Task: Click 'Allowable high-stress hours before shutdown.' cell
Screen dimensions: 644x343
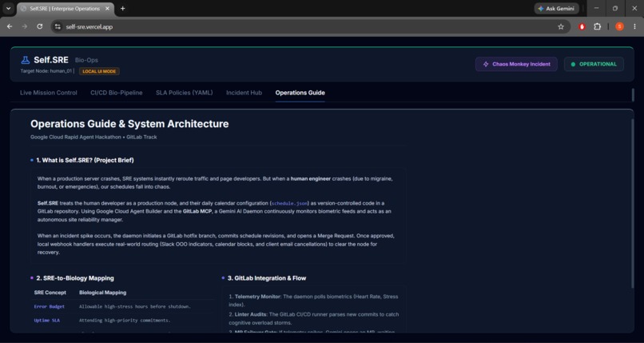Action: pos(135,306)
